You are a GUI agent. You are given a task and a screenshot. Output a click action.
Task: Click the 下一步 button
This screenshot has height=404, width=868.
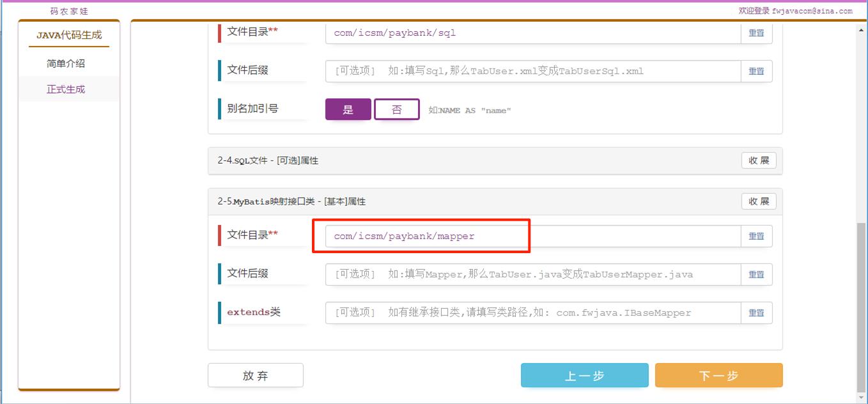pyautogui.click(x=718, y=375)
